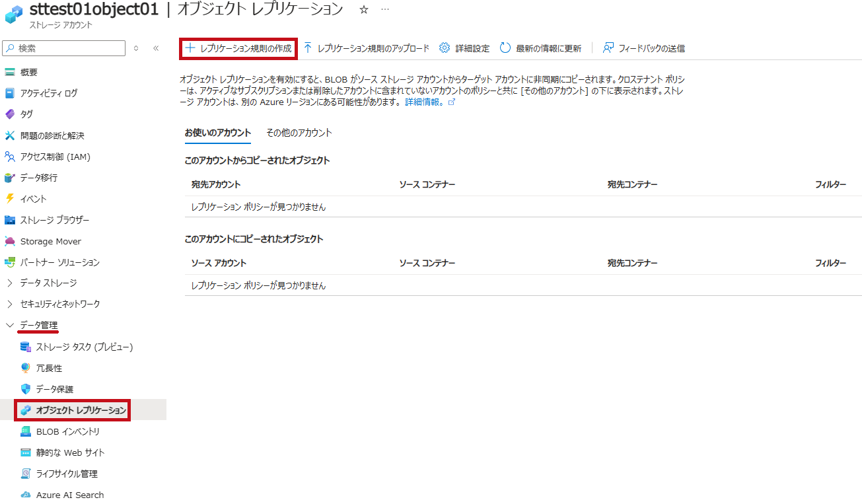Click the パートナー ソリューション icon
Viewport: 862px width, 504px height.
9,262
